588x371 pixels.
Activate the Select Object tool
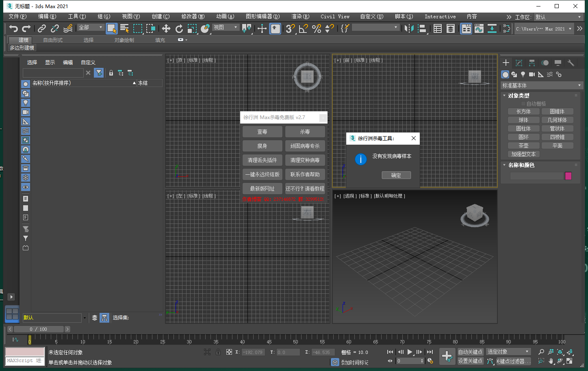pyautogui.click(x=111, y=28)
